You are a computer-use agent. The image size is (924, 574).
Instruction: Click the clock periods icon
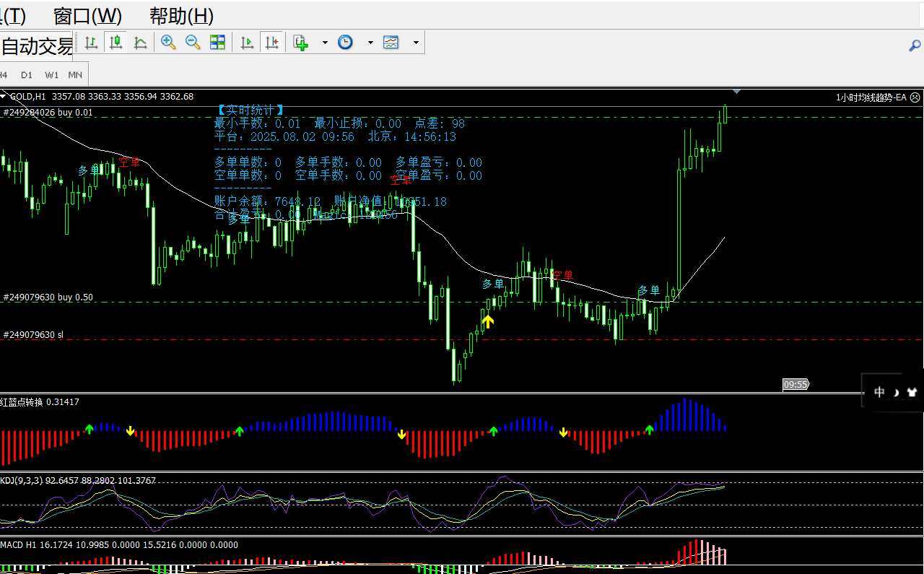(346, 43)
